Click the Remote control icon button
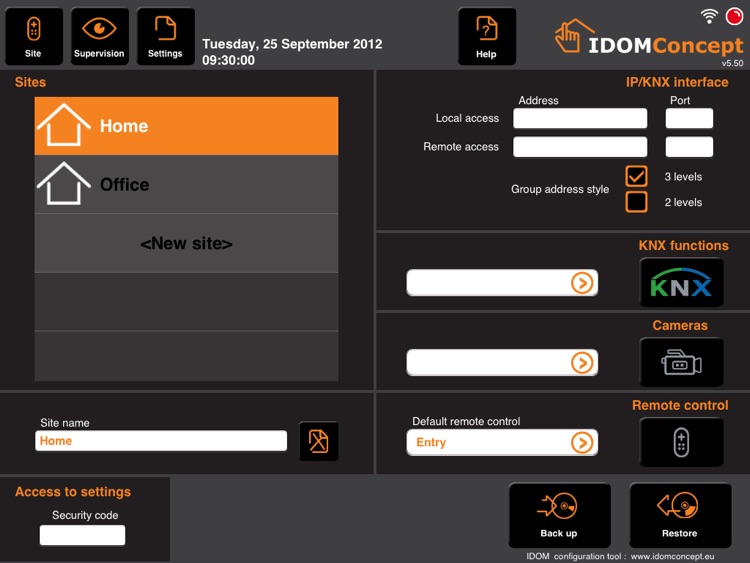This screenshot has width=750, height=563. (681, 442)
